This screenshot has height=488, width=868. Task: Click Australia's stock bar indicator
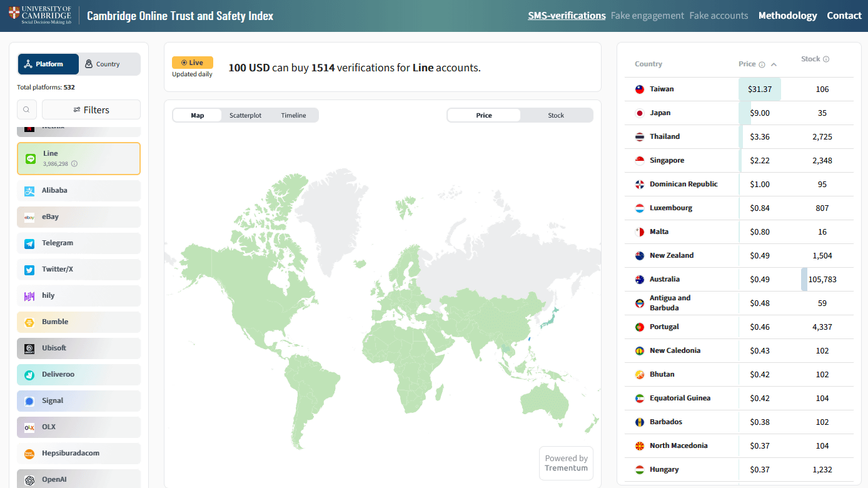pyautogui.click(x=804, y=280)
